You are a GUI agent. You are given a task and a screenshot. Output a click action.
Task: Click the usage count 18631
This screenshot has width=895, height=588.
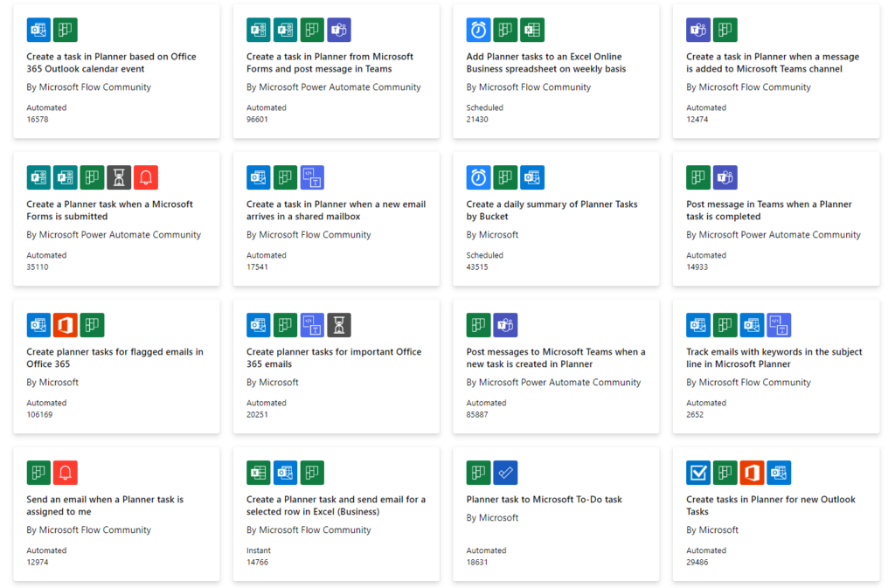477,563
